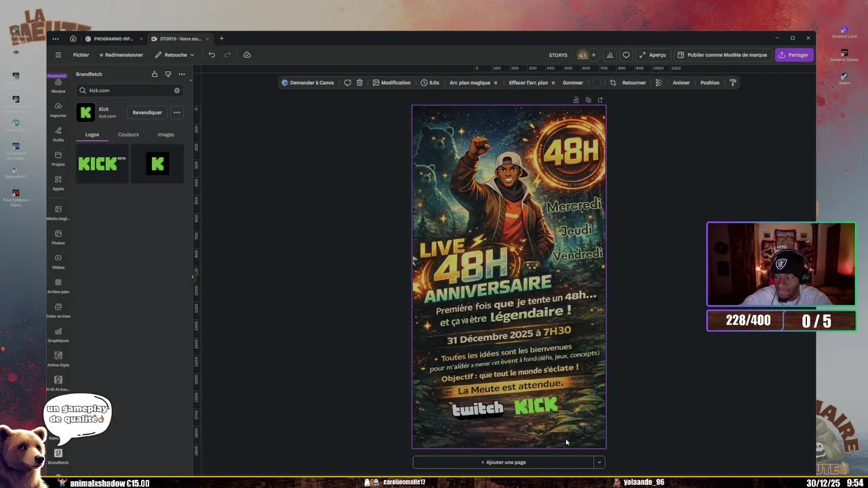The height and width of the screenshot is (488, 868).
Task: Redo the last undone action
Action: click(x=227, y=55)
